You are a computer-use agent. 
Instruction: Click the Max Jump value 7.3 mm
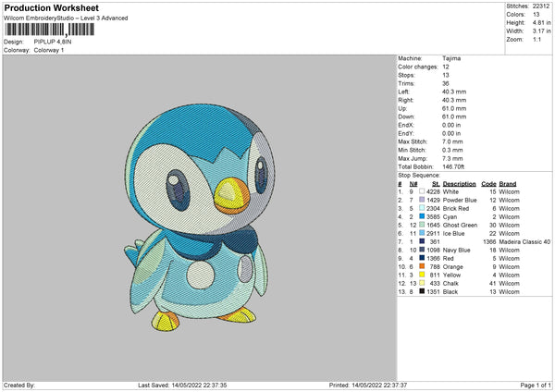click(x=452, y=158)
